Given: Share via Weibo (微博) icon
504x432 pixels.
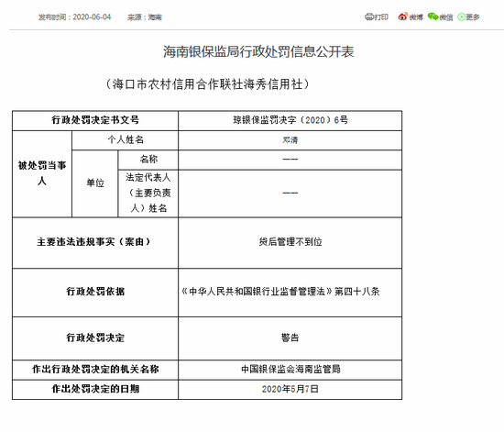Looking at the screenshot, I should [402, 17].
